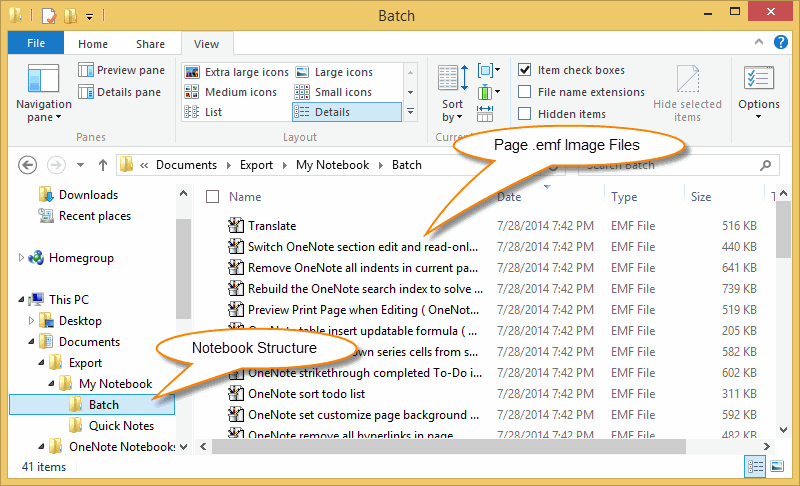Select 'Rebuild the OneNote search index' file
This screenshot has height=486, width=800.
click(x=365, y=289)
